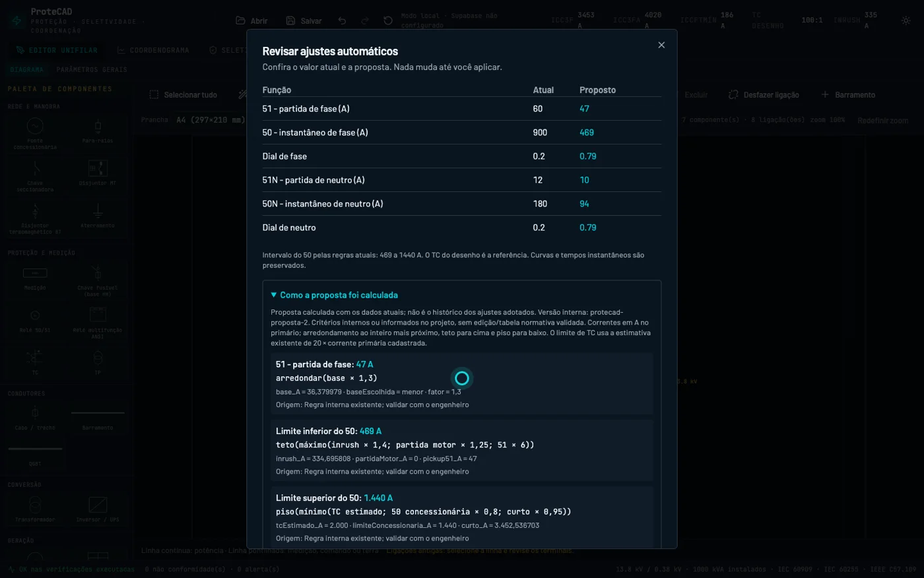Click the Função column header

pos(277,90)
